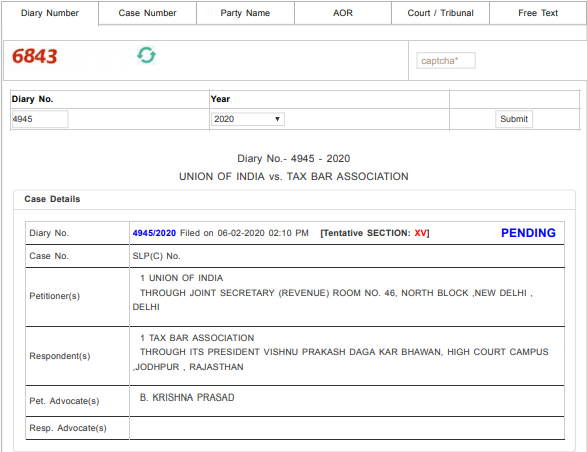Select the Case Details panel header
This screenshot has height=452, width=587.
(x=294, y=199)
